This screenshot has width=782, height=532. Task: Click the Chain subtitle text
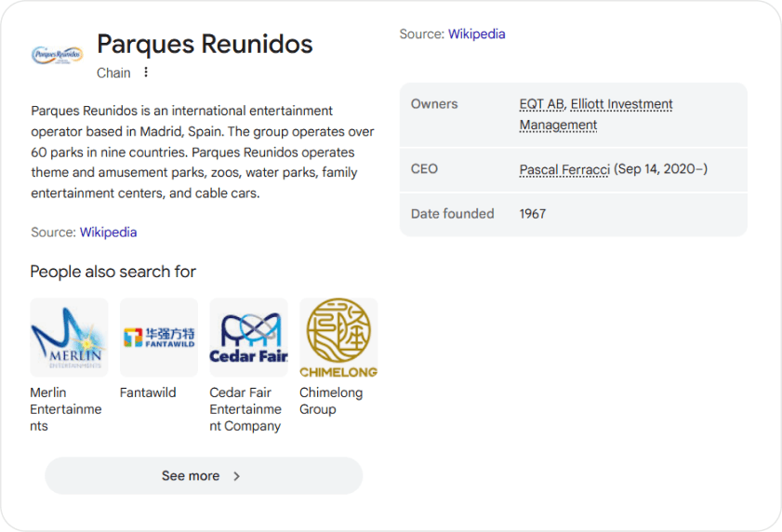tap(113, 73)
